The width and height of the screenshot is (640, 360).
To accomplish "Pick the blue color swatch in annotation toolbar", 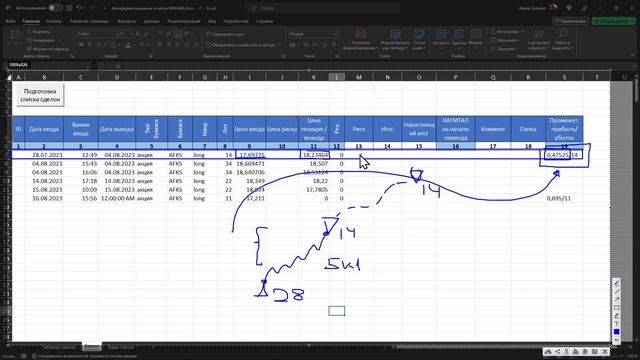I will (x=617, y=332).
